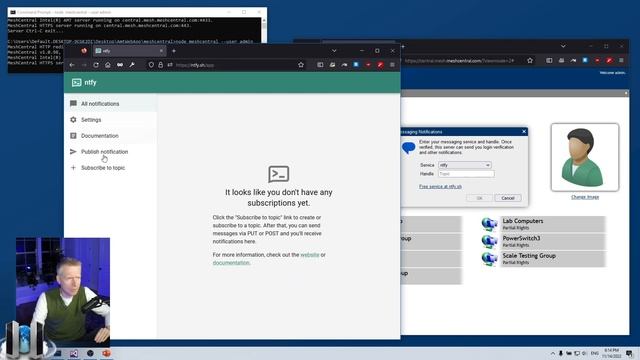Click the padlock icon in ntfy address bar
The height and width of the screenshot is (360, 640).
click(x=160, y=65)
